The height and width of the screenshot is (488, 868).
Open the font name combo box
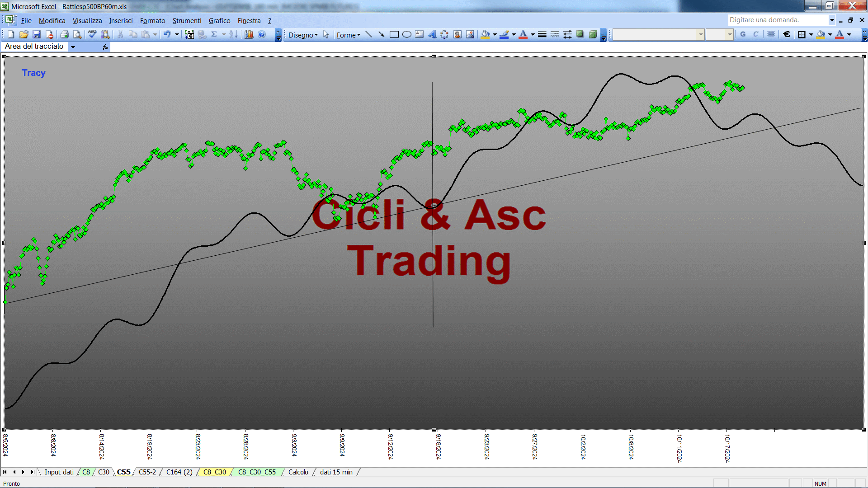point(659,34)
